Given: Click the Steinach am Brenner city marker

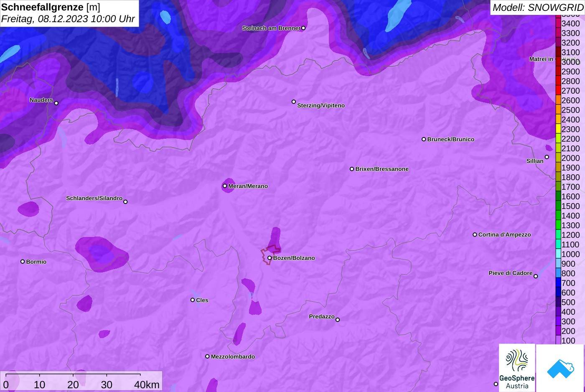Looking at the screenshot, I should pos(303,28).
